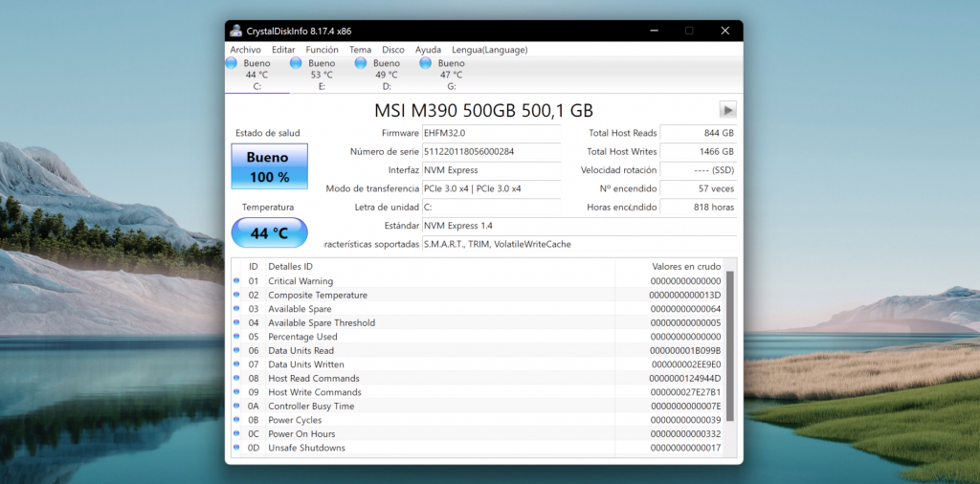
Task: Click status dot beside Power On Hours
Action: pyautogui.click(x=236, y=434)
